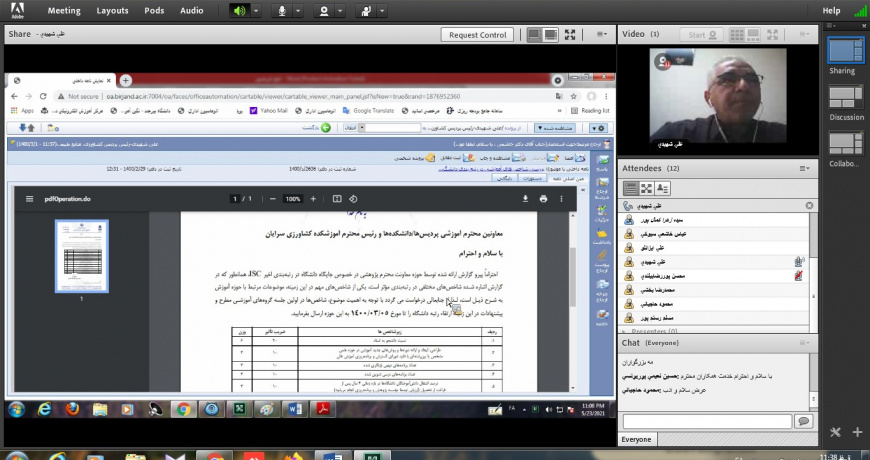Screen dimensions: 870x460
Task: Select Attendees status view icon
Action: (x=662, y=189)
